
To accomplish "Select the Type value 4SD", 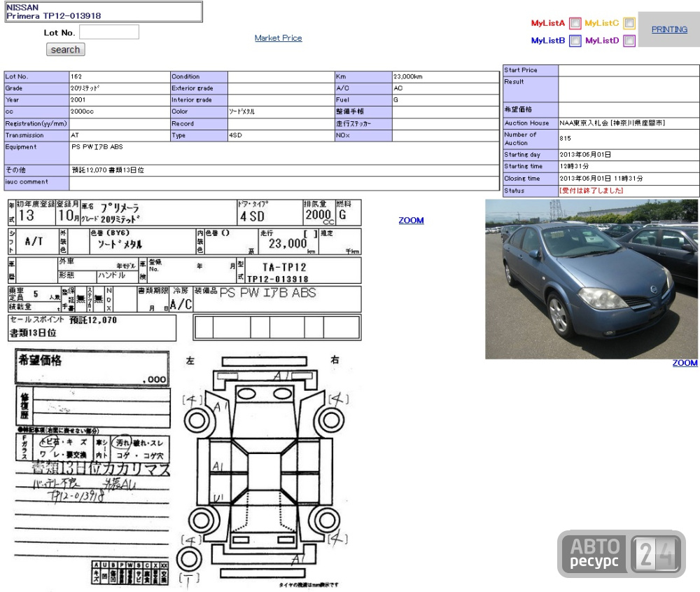I will click(235, 135).
